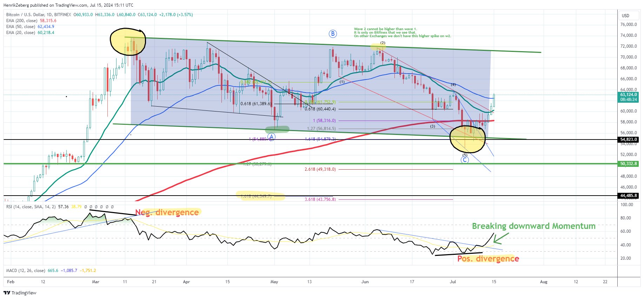The width and height of the screenshot is (644, 299).
Task: Click the EMA (20, close) indicator legend
Action: pos(30,33)
